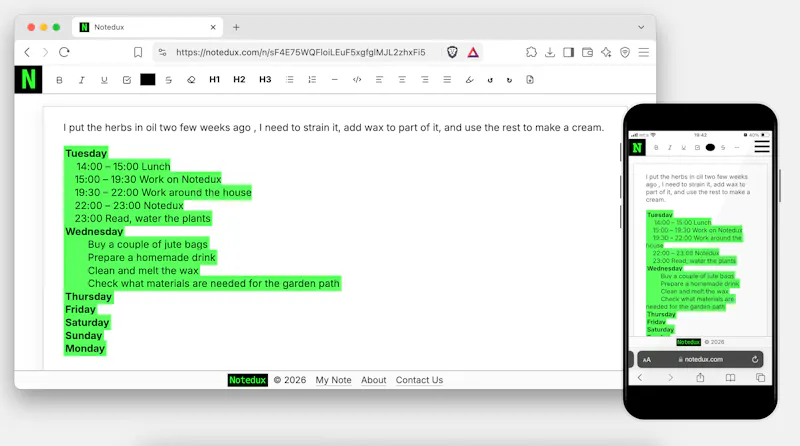Viewport: 800px width, 446px height.
Task: Tap the AA reader button on the phone
Action: [x=647, y=360]
